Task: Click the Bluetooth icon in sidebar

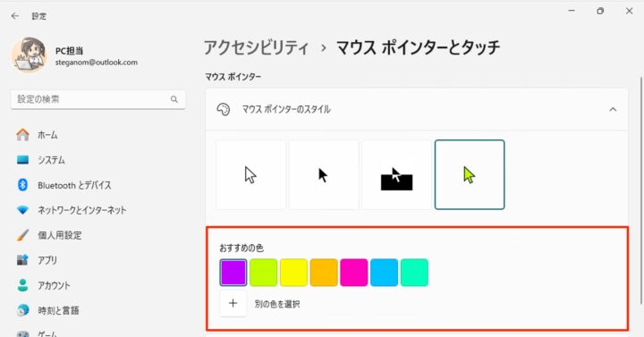Action: [x=23, y=185]
